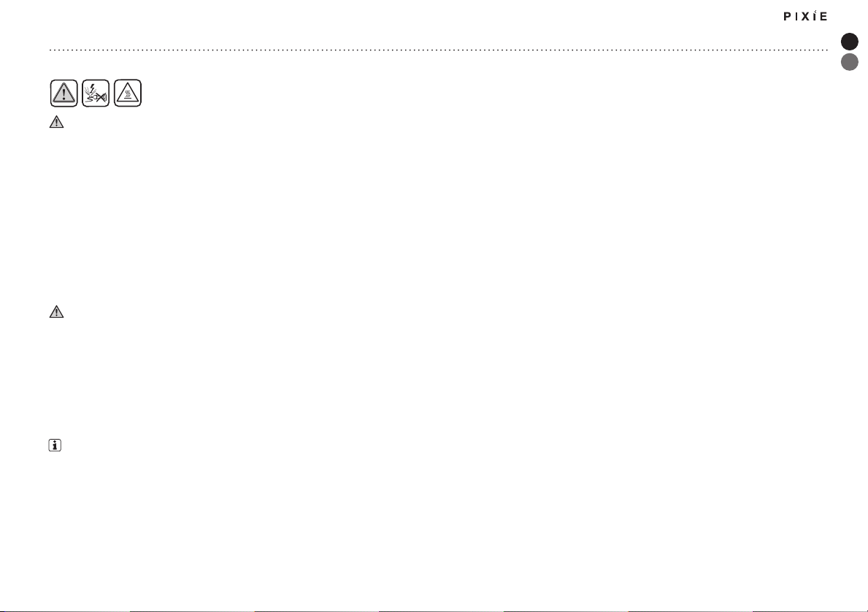Image resolution: width=868 pixels, height=612 pixels.
Task: Click the PIXIE logo text
Action: [805, 15]
